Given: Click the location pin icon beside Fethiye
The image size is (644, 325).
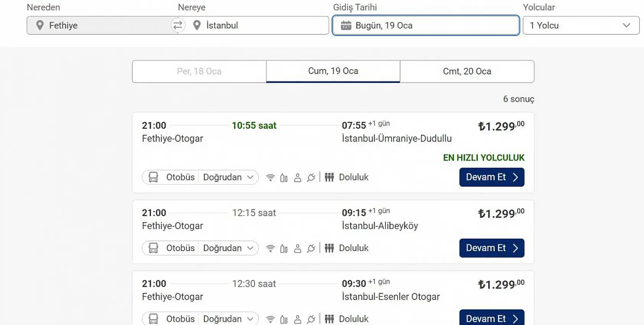Looking at the screenshot, I should 39,25.
